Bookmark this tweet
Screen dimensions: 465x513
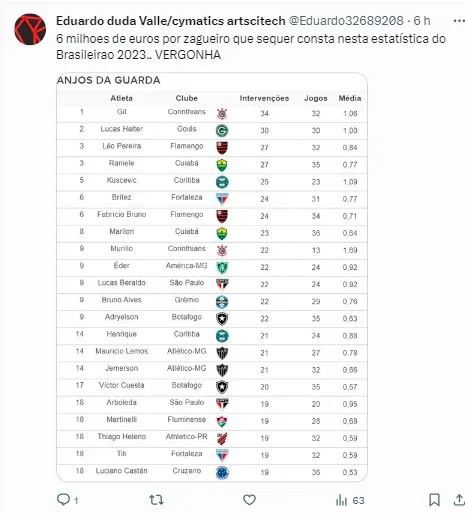(x=434, y=500)
